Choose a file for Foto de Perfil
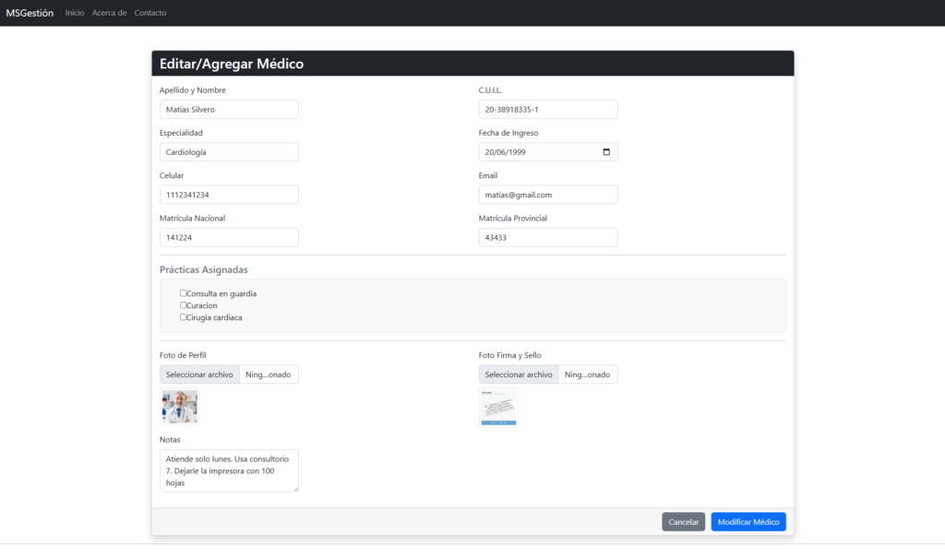The height and width of the screenshot is (560, 945). (199, 375)
